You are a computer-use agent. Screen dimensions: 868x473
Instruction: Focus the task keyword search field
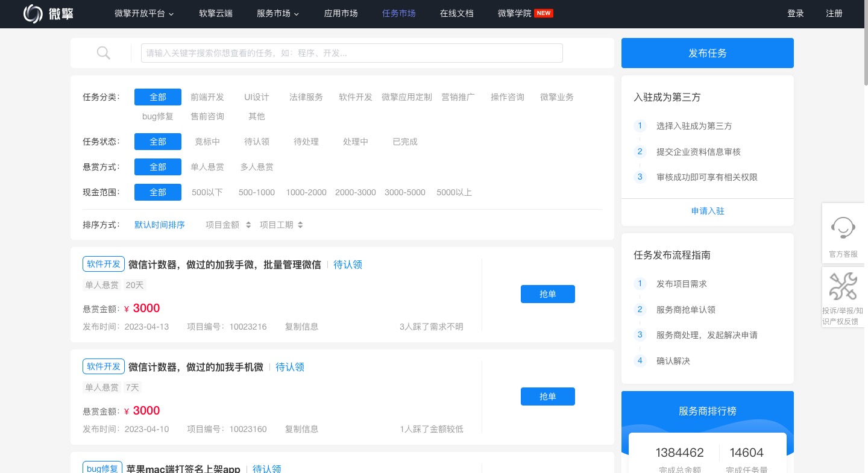(x=352, y=53)
